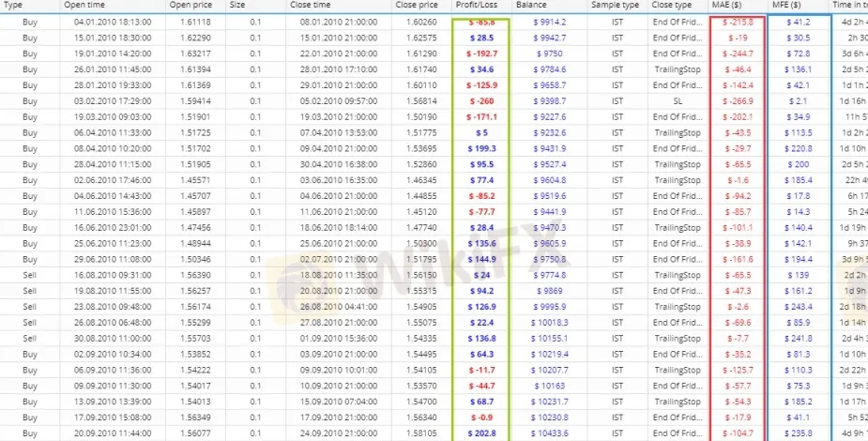Click MAE value $ -244.7
The height and width of the screenshot is (441, 868).
[738, 54]
